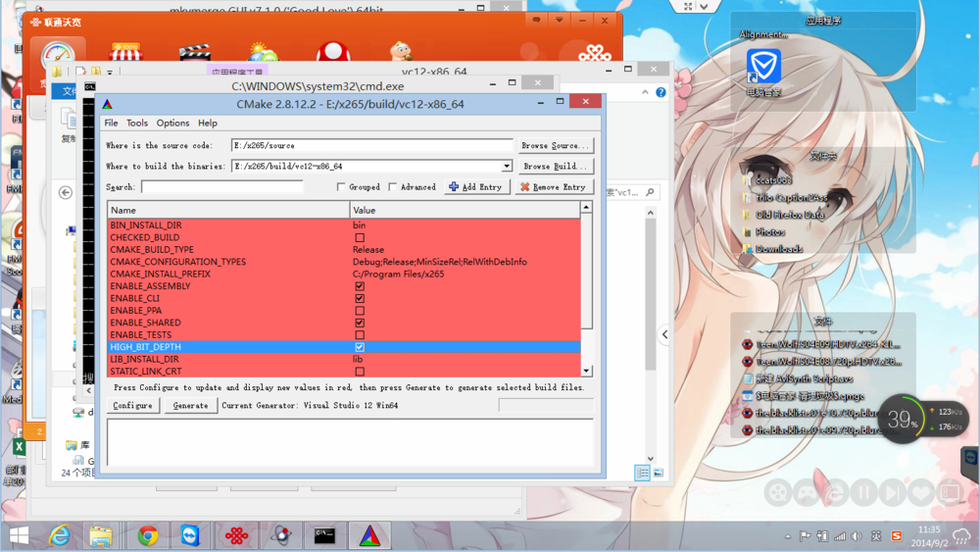Click the cache list scroll down arrow
The width and height of the screenshot is (980, 552).
586,371
